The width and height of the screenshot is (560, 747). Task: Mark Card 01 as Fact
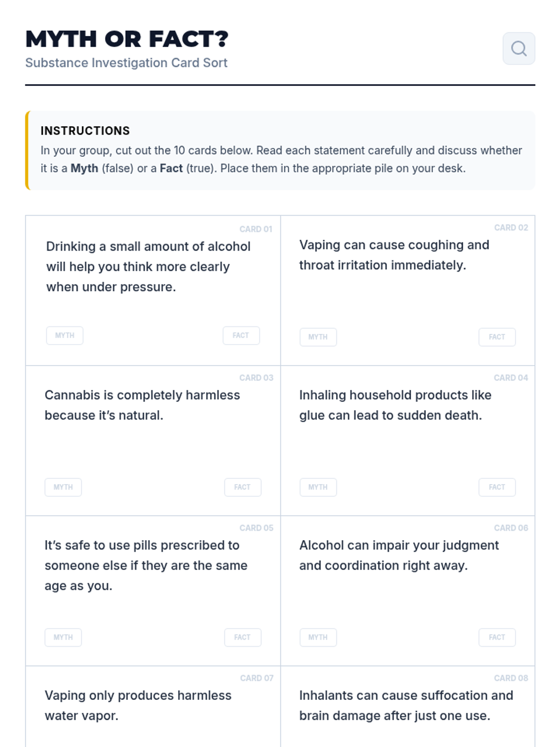[241, 336]
